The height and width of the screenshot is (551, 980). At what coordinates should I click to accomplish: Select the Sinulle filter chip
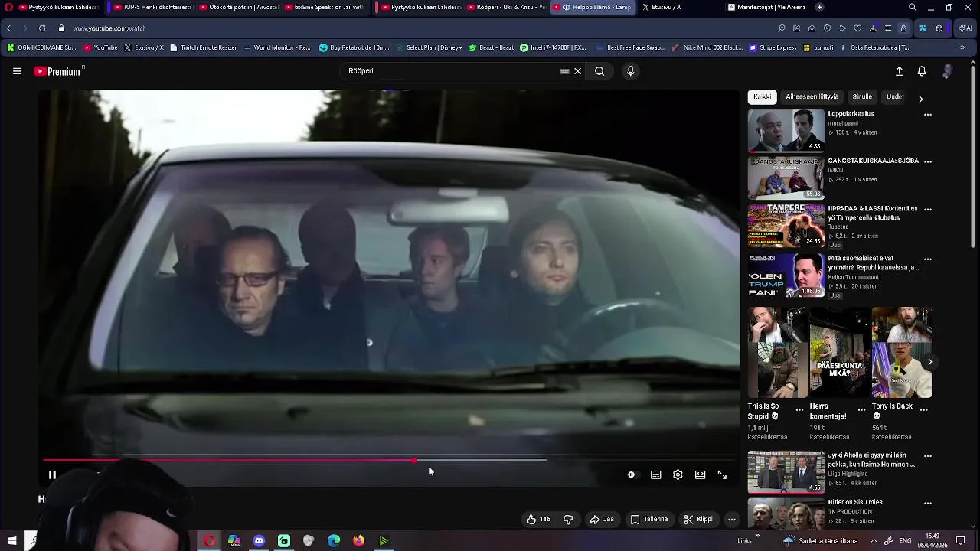pyautogui.click(x=862, y=97)
